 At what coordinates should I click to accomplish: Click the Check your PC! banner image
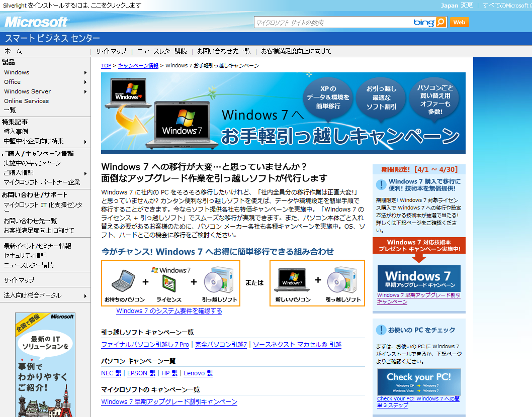[x=419, y=382]
